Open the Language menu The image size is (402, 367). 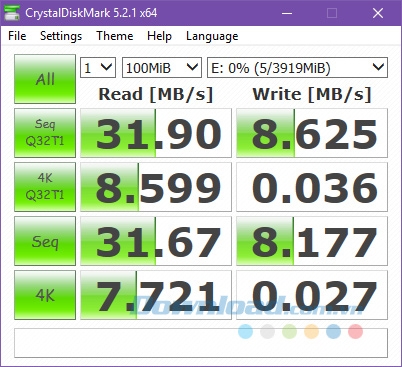[x=212, y=36]
